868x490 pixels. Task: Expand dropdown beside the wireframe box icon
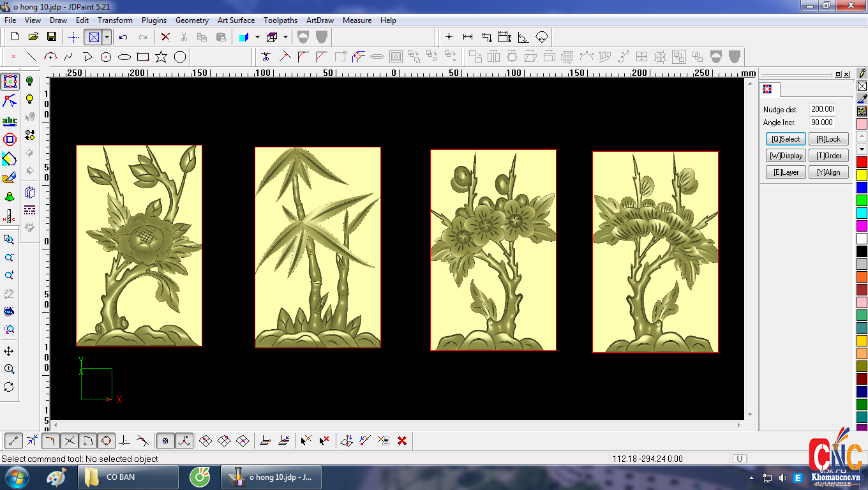(285, 37)
